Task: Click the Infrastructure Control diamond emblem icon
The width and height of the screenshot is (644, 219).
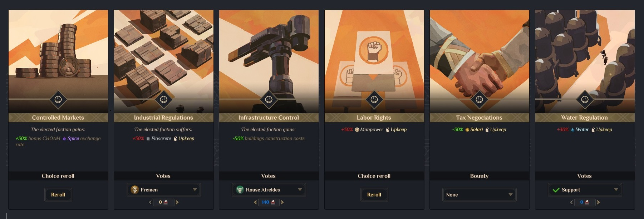Action: coord(269,100)
